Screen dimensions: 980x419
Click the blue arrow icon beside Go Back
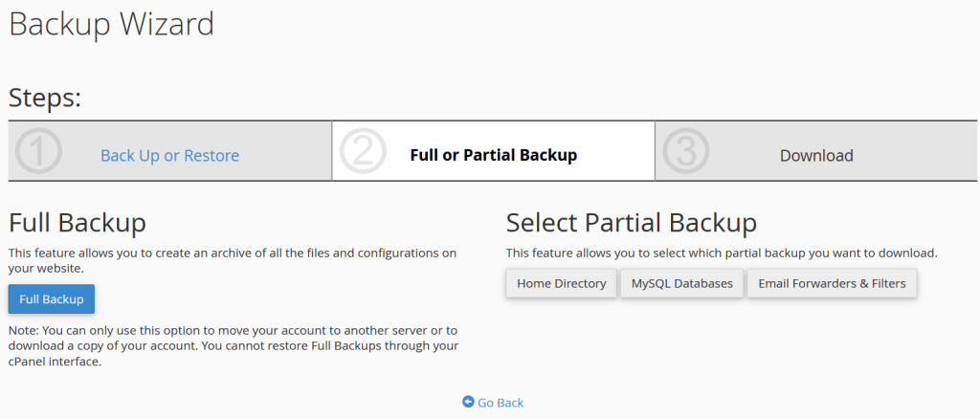click(468, 403)
